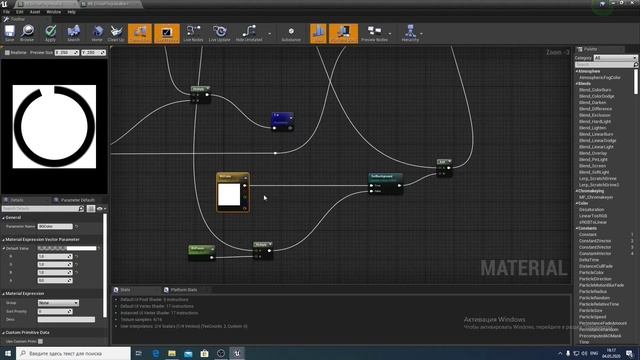Open the Search toolbar tool
The height and width of the screenshot is (360, 640).
[73, 33]
